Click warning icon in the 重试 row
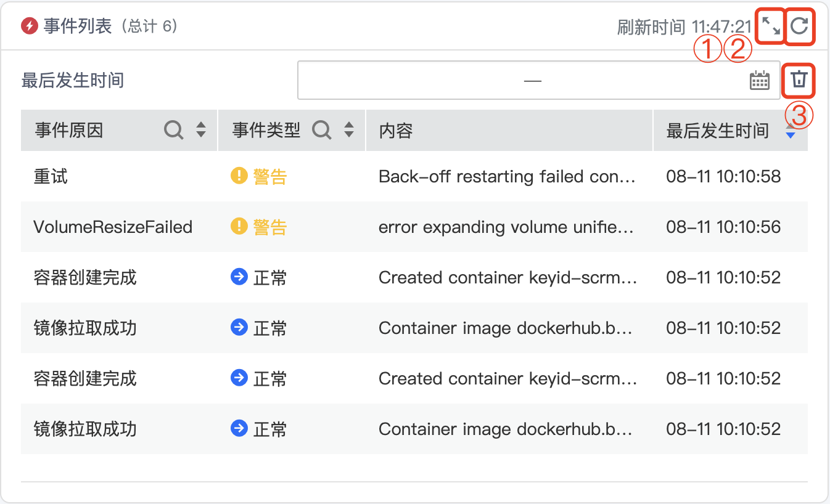 pyautogui.click(x=239, y=176)
